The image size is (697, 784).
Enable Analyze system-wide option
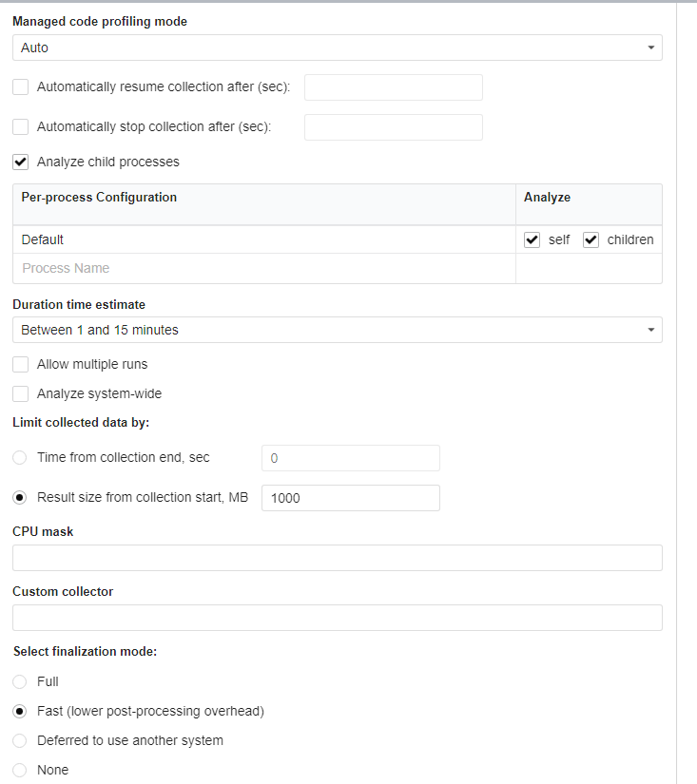coord(21,393)
